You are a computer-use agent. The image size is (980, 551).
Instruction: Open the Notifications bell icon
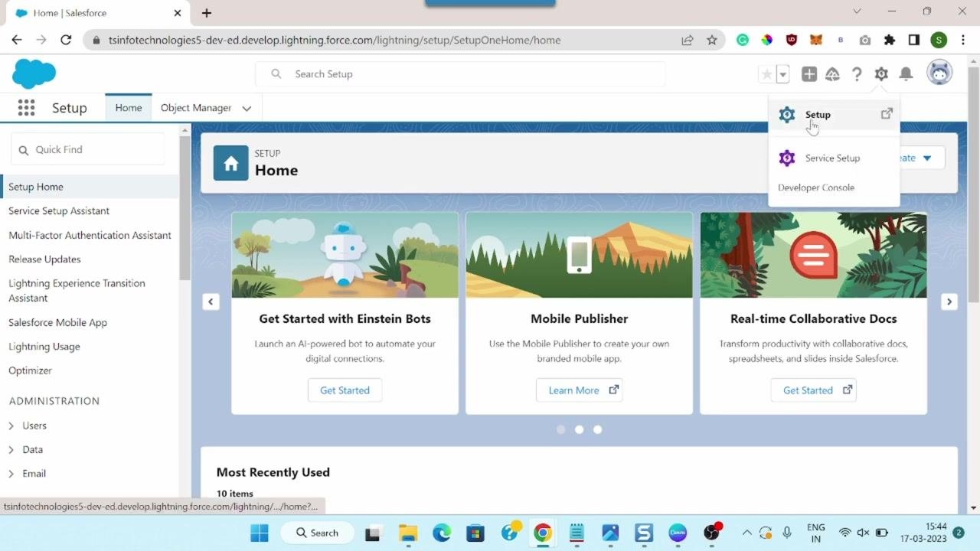906,74
